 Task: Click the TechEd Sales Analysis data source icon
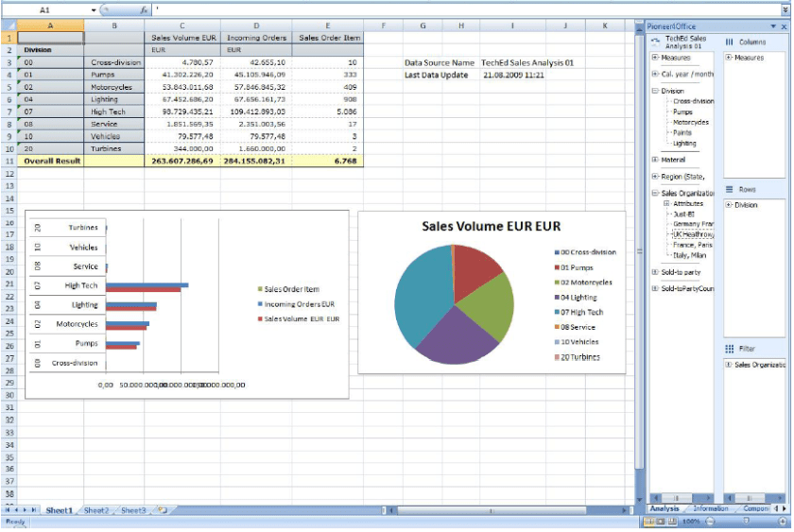pos(656,41)
